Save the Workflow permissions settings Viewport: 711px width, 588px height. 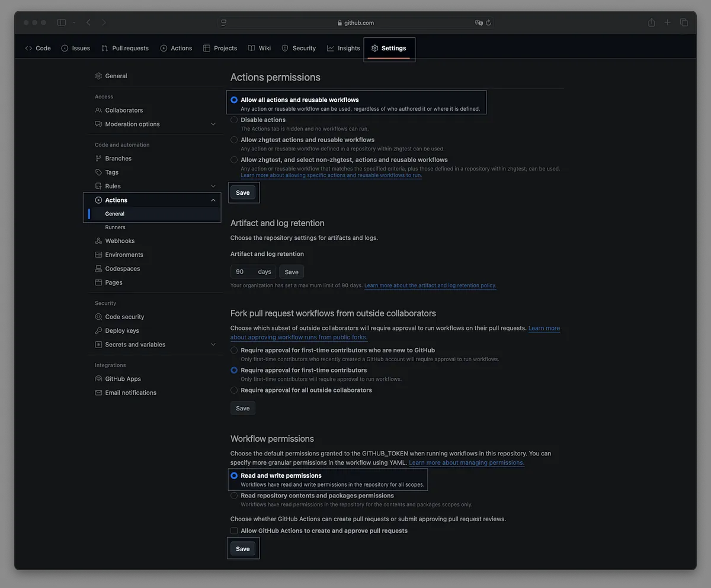243,549
